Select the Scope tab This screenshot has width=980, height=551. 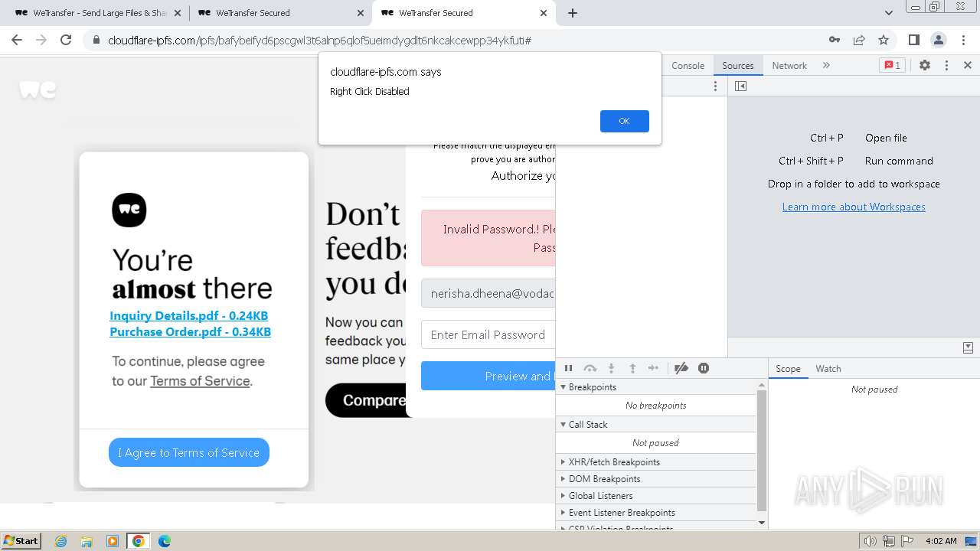pos(788,369)
